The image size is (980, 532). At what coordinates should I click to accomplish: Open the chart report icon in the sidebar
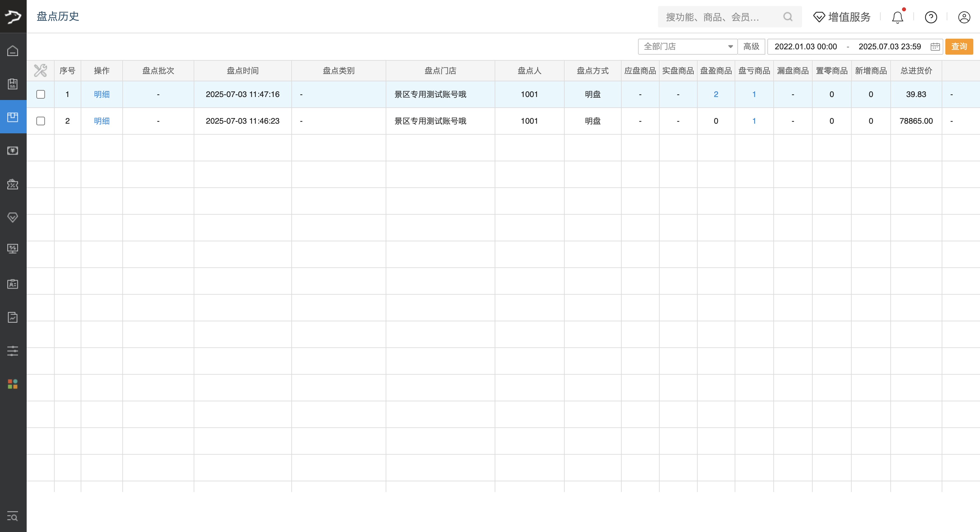click(x=13, y=317)
